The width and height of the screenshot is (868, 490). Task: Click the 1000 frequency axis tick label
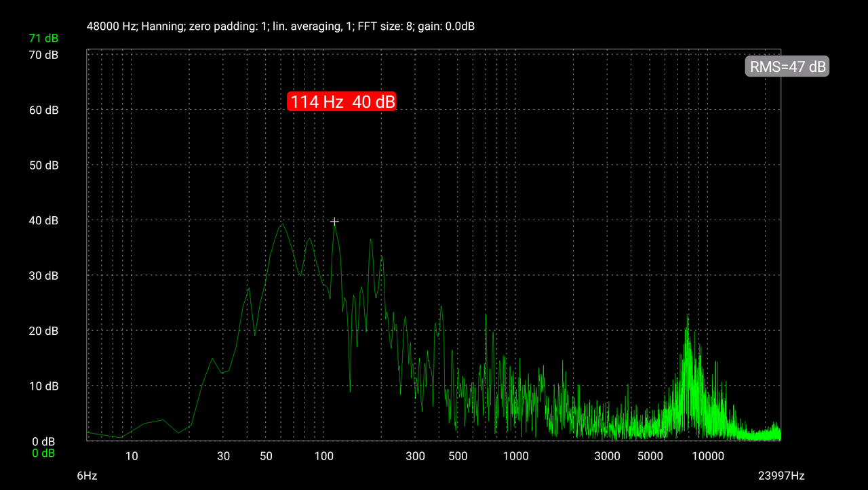[x=515, y=456]
